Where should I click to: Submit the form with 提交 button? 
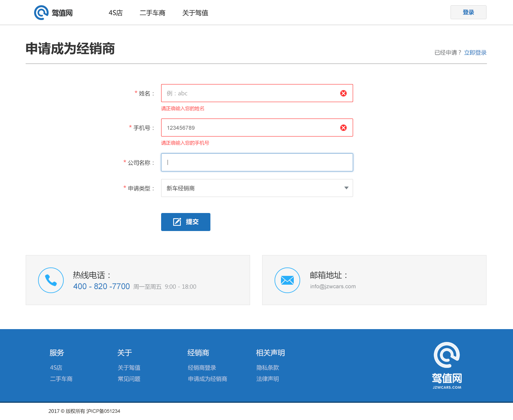[x=186, y=222]
